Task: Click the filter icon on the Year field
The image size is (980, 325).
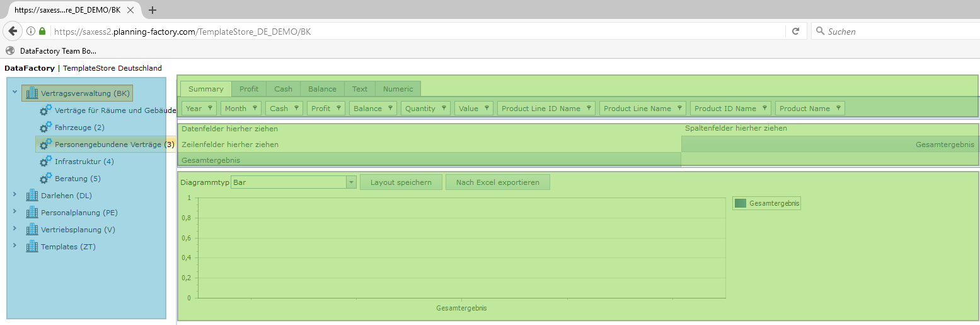Action: 210,108
